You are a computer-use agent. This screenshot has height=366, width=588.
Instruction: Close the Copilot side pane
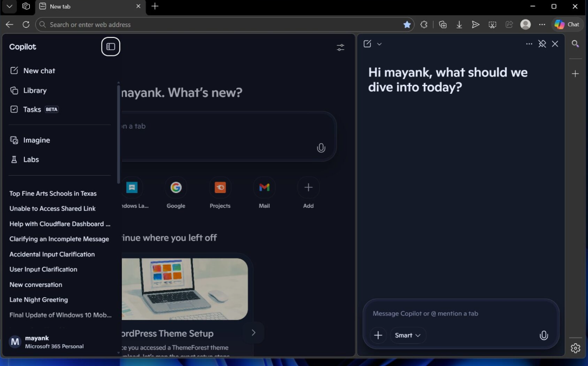(555, 44)
